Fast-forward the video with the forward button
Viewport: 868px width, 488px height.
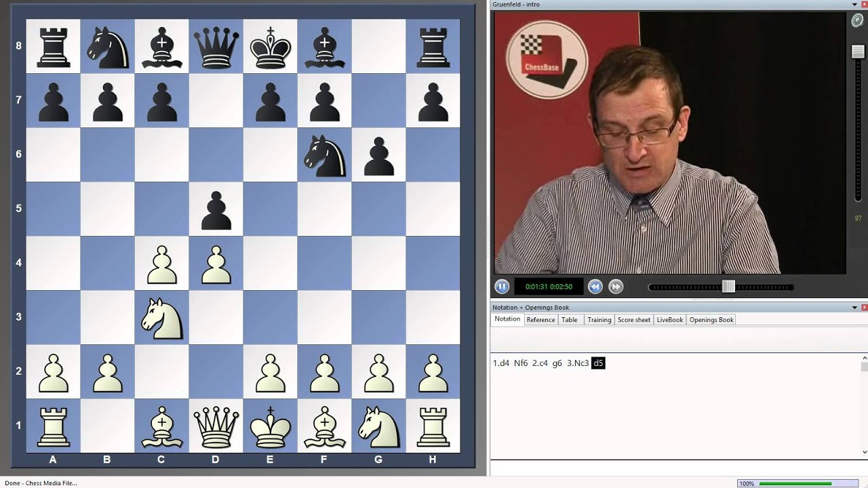coord(615,287)
